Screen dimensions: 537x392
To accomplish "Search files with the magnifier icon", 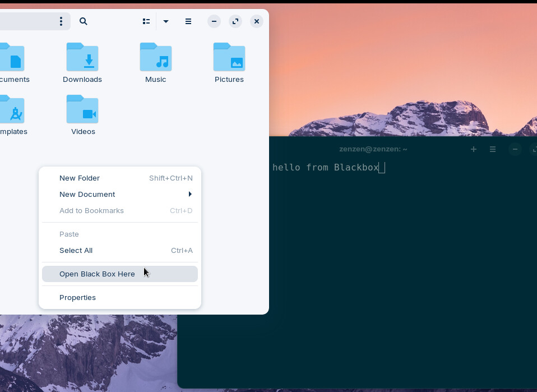I will pos(83,21).
